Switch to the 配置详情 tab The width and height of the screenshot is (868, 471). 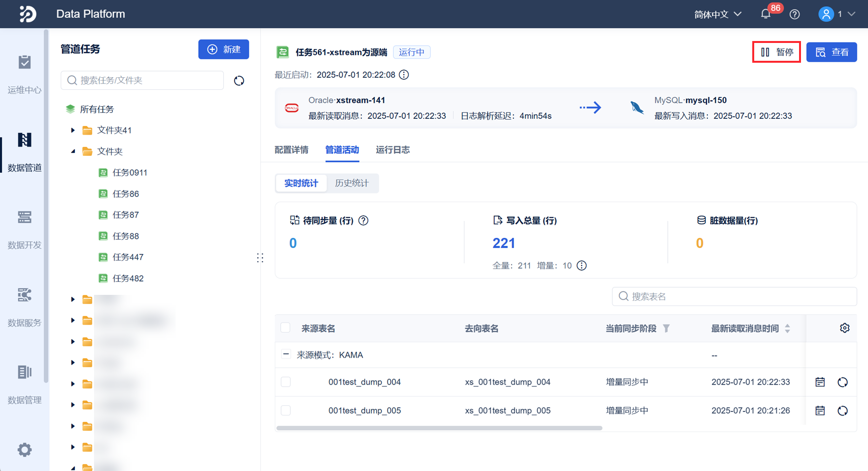291,150
